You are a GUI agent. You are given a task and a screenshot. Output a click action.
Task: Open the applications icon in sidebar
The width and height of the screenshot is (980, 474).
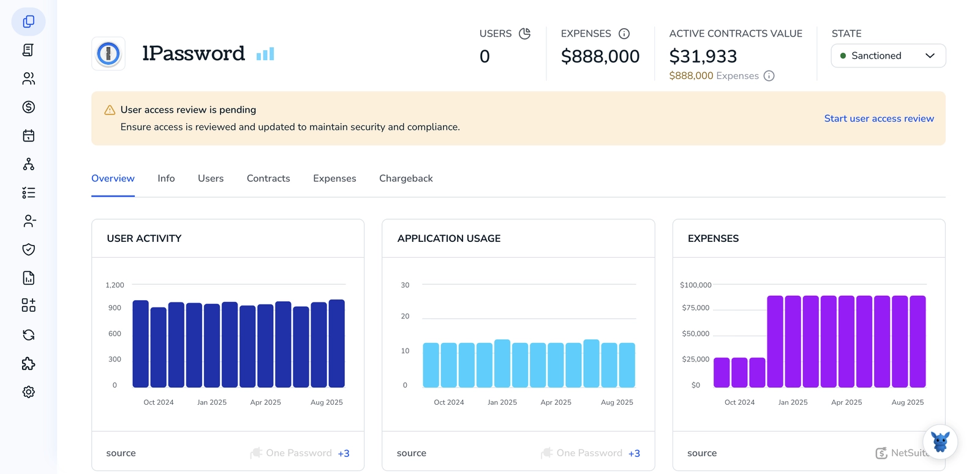coord(28,21)
